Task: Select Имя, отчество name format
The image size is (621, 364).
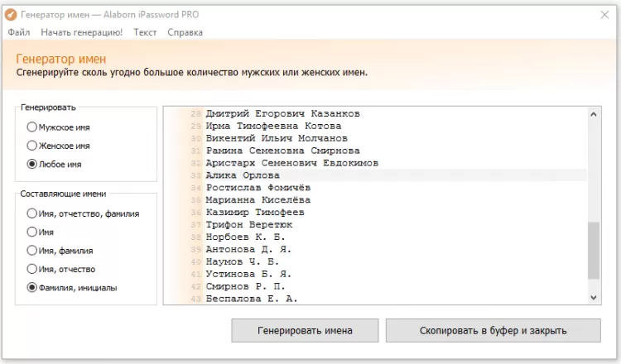Action: 32,269
